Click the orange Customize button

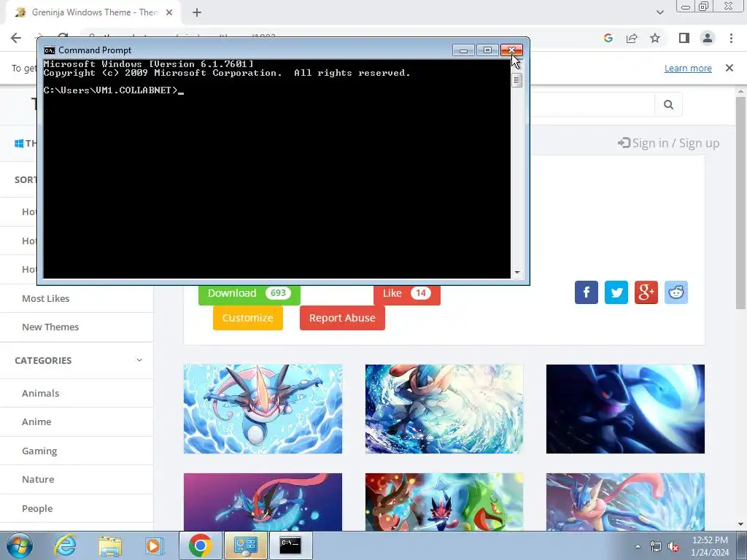pos(248,318)
